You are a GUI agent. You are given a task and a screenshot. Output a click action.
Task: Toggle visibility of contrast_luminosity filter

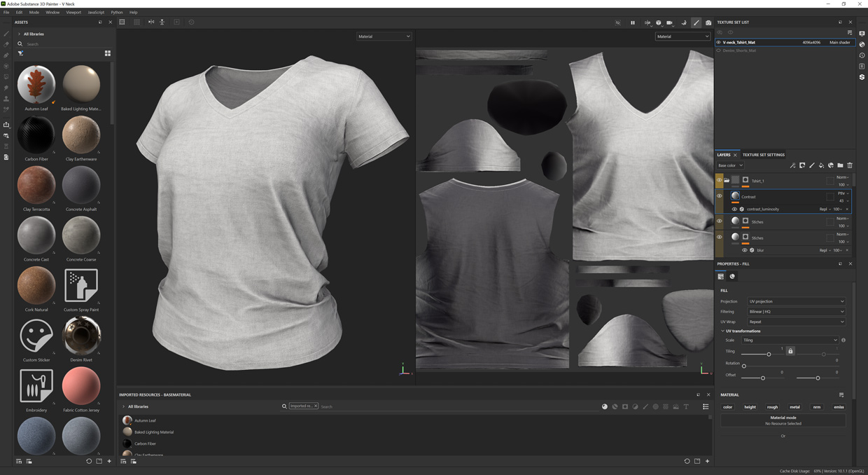click(734, 209)
